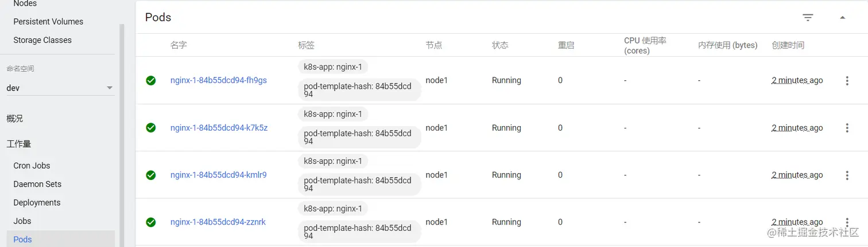Click green status icon of pod fh9gs
This screenshot has height=247, width=868.
[150, 81]
